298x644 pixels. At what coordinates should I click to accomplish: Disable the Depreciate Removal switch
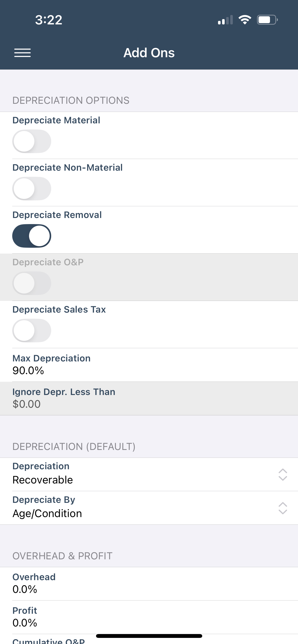point(32,236)
